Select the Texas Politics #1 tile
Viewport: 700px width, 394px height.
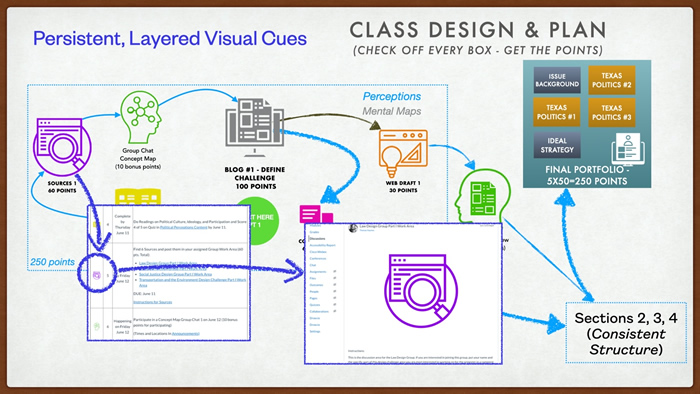(x=556, y=112)
